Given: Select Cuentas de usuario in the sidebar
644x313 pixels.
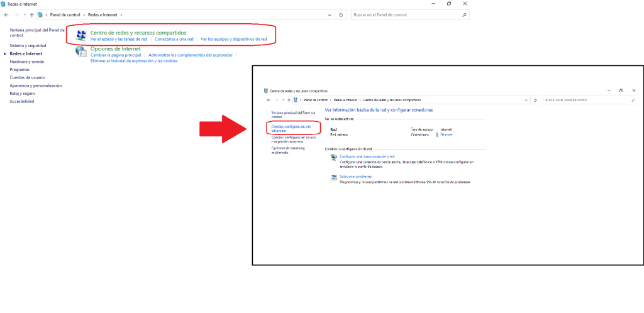Looking at the screenshot, I should click(x=27, y=77).
